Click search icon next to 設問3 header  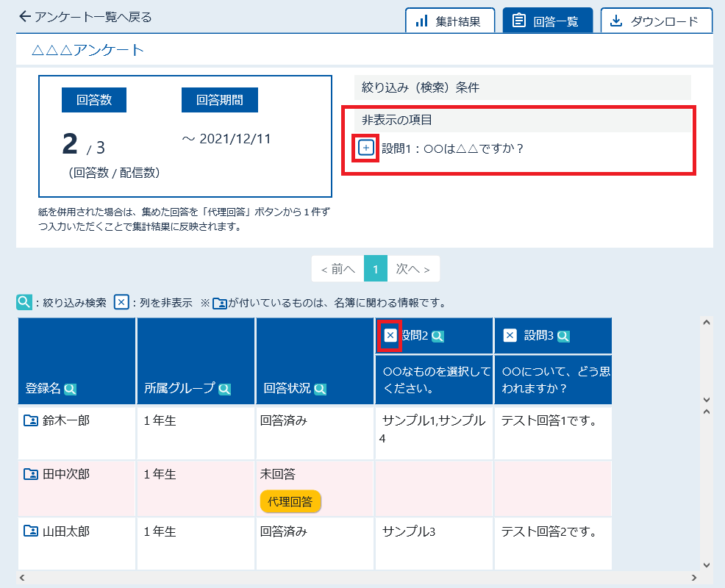click(x=563, y=336)
